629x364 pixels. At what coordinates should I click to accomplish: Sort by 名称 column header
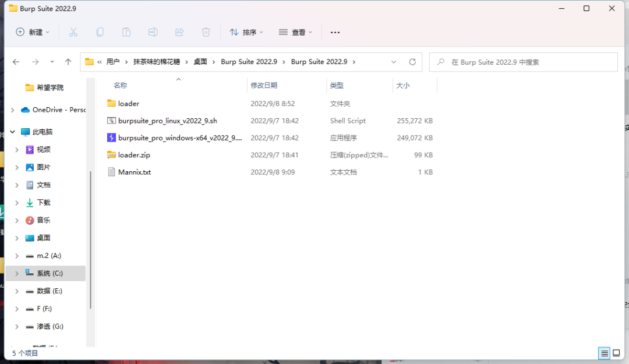pyautogui.click(x=121, y=85)
